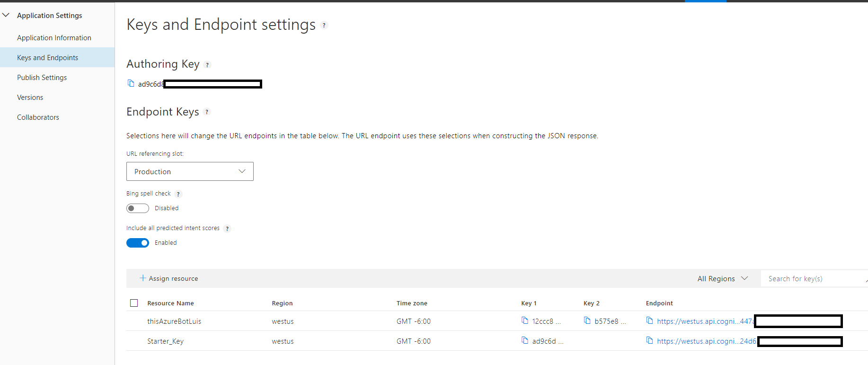Screen dimensions: 868x365
Task: Open help for Keys and Endpoint settings
Action: pos(324,26)
